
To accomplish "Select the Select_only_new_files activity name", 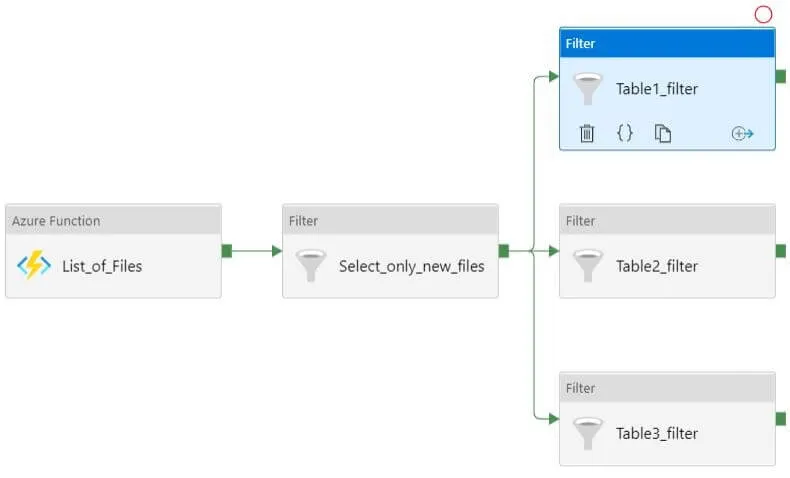I will pyautogui.click(x=411, y=266).
